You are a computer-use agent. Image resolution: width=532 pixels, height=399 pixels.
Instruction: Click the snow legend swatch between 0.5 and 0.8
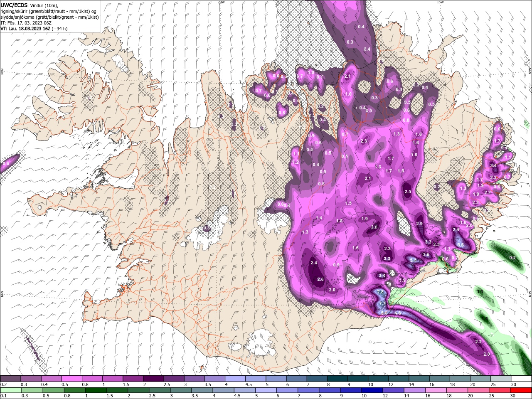(71, 379)
